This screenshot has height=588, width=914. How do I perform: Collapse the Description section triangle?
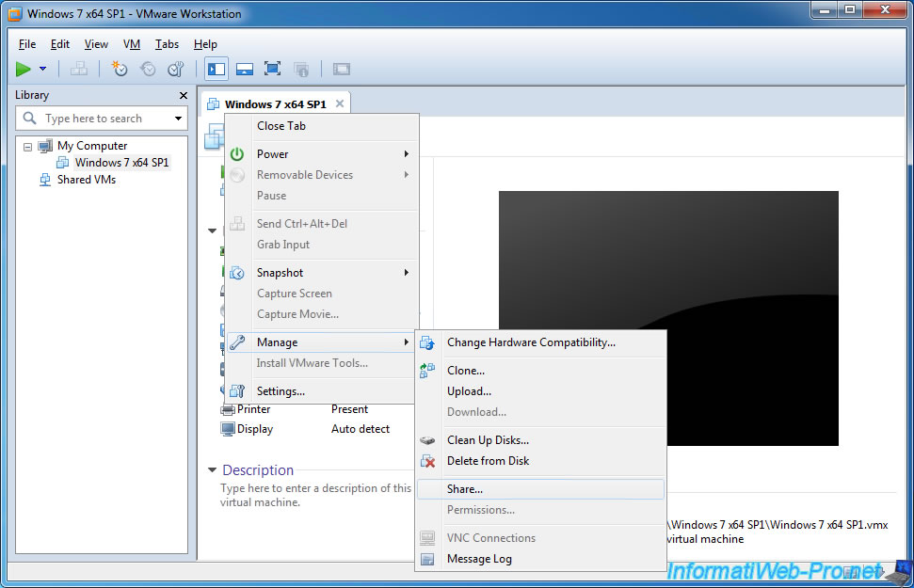point(212,469)
